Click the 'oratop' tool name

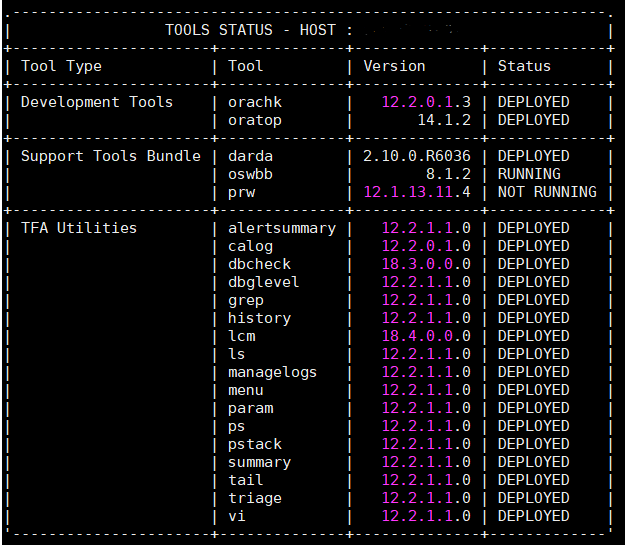click(255, 120)
